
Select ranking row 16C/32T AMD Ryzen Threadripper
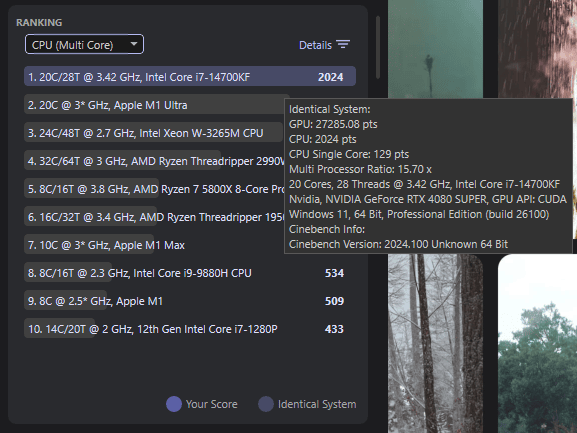(155, 217)
